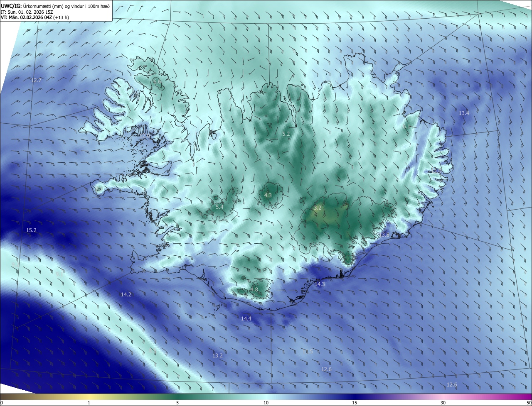Click the 4.8 value in south Iceland
The height and width of the screenshot is (406, 532).
[254, 289]
